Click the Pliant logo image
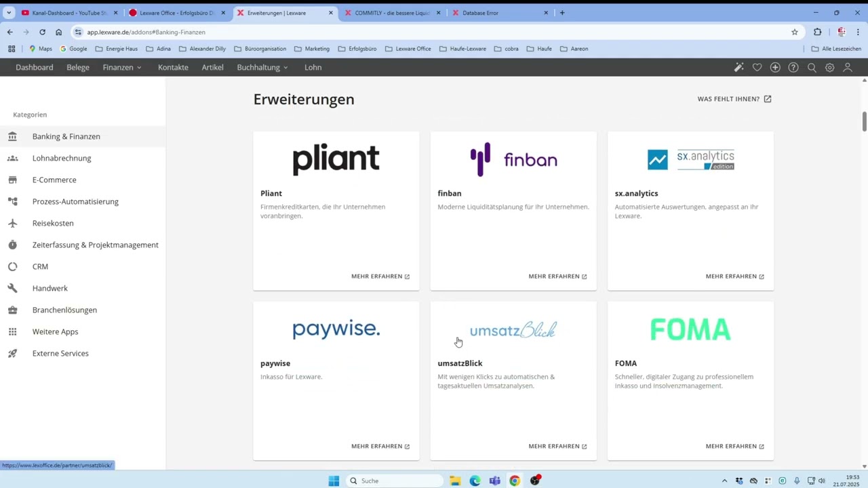This screenshot has width=868, height=488. pos(336,160)
